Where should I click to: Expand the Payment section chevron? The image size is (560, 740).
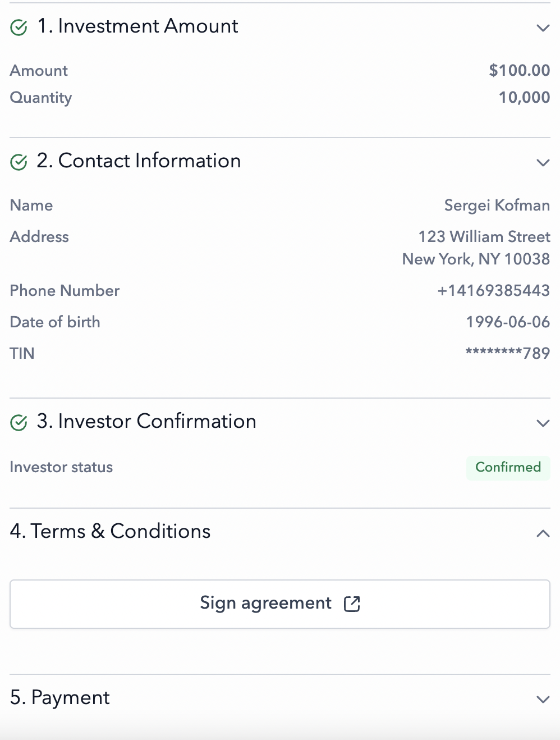coord(543,699)
